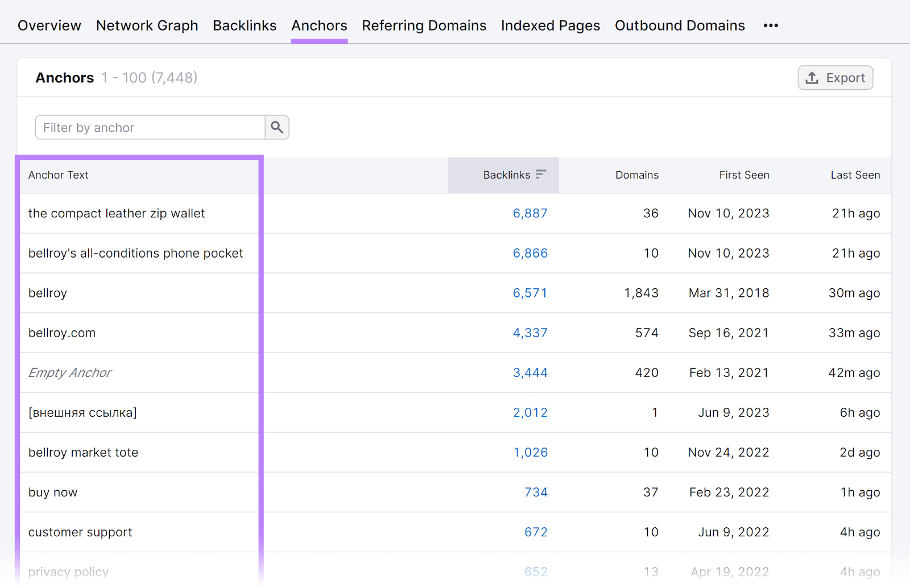View 6,571 backlinks for bellroy anchor

coord(530,293)
